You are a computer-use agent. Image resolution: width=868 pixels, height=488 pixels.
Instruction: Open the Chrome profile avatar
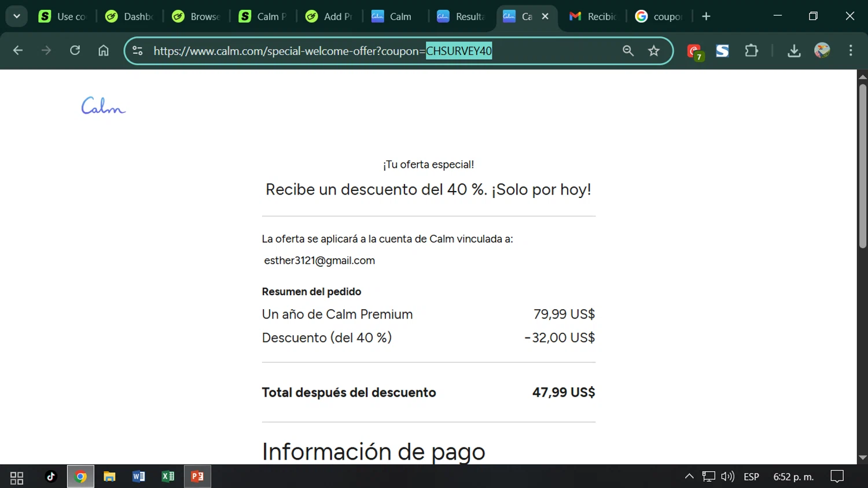click(x=822, y=50)
